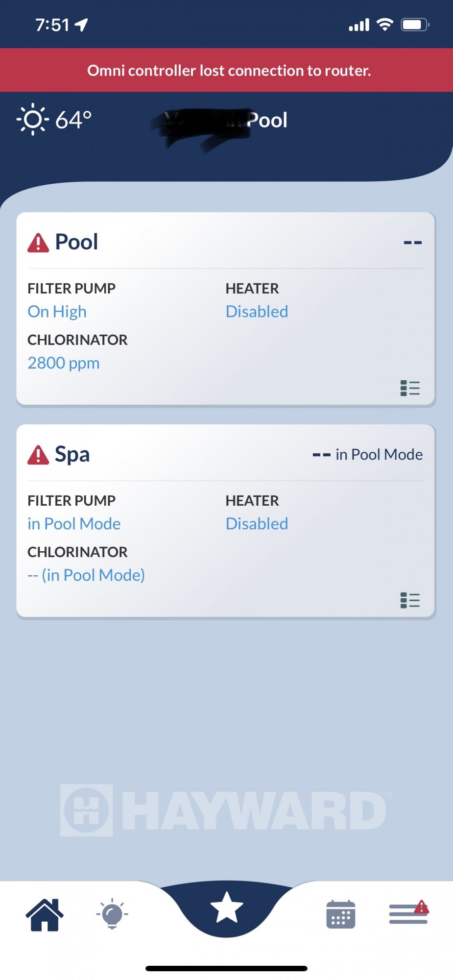Open the Home tab icon
This screenshot has height=980, width=453.
click(45, 914)
